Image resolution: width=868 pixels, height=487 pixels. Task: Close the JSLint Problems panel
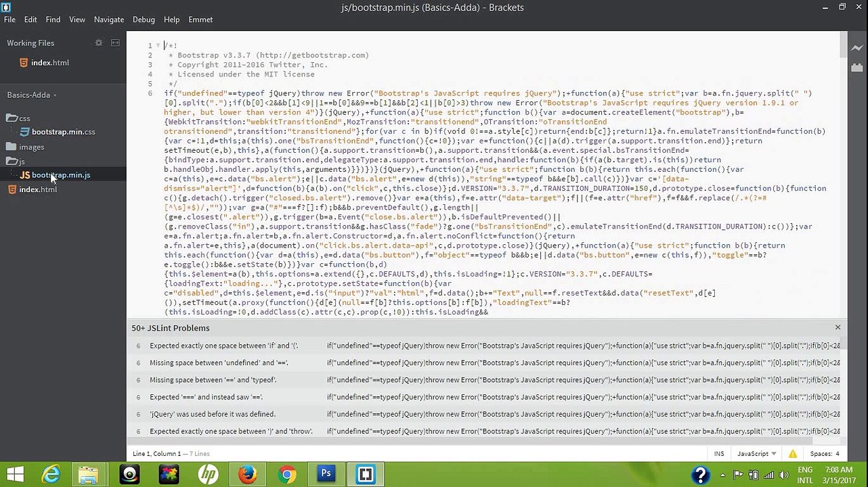838,327
